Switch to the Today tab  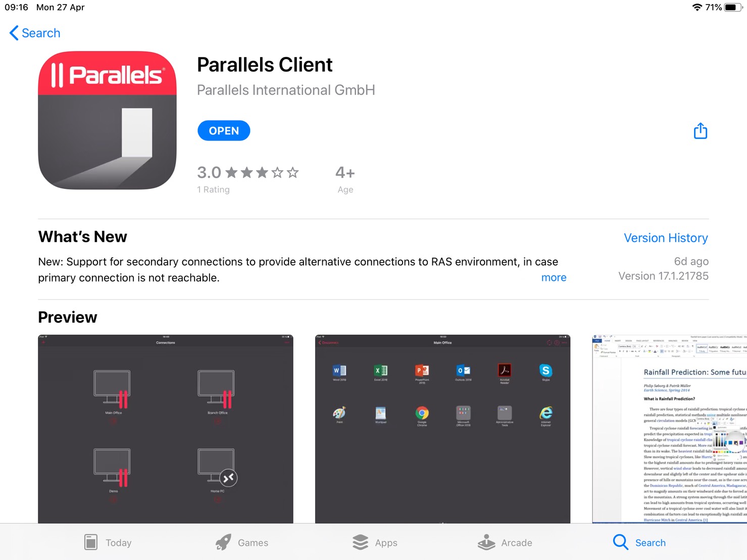(x=108, y=542)
